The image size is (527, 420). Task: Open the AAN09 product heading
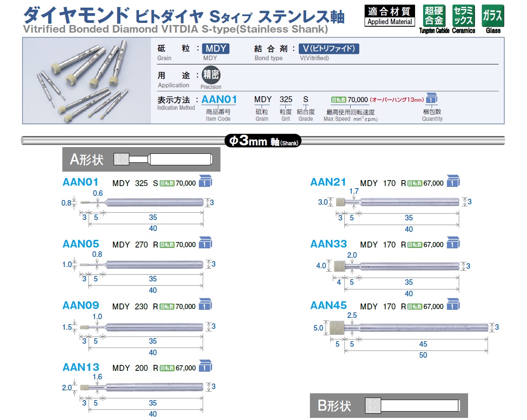coord(81,306)
